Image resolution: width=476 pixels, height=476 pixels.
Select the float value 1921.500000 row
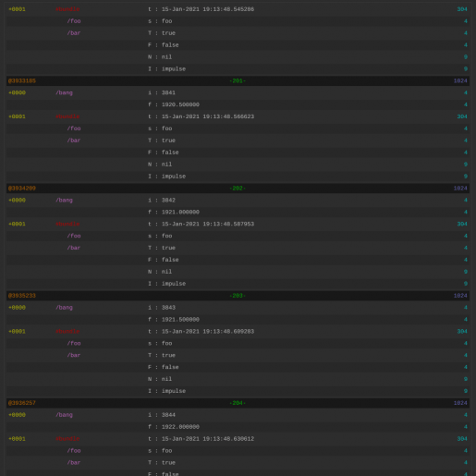[238, 320]
